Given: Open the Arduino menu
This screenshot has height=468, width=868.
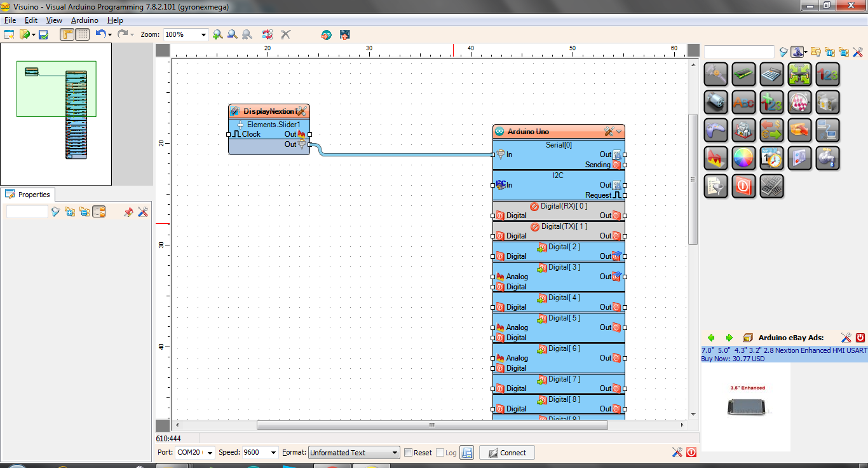Looking at the screenshot, I should [x=84, y=20].
